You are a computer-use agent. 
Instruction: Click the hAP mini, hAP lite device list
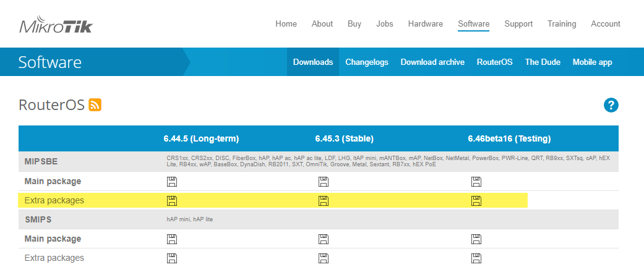click(190, 219)
